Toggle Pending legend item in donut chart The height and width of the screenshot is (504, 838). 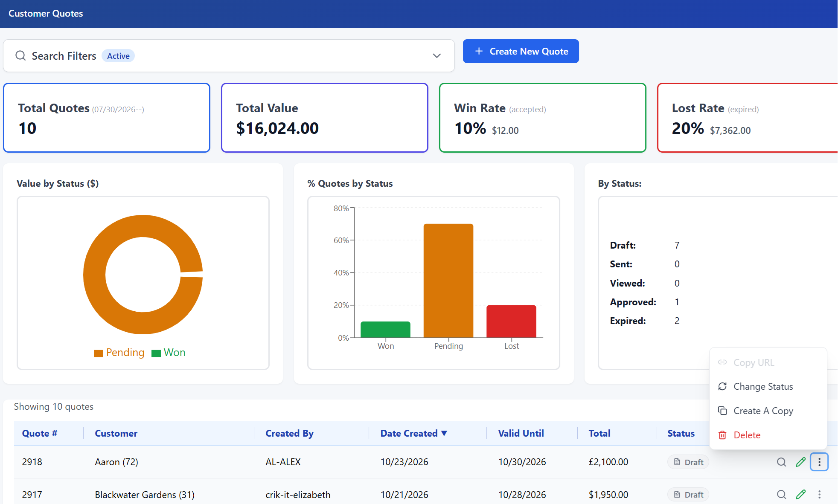point(119,353)
